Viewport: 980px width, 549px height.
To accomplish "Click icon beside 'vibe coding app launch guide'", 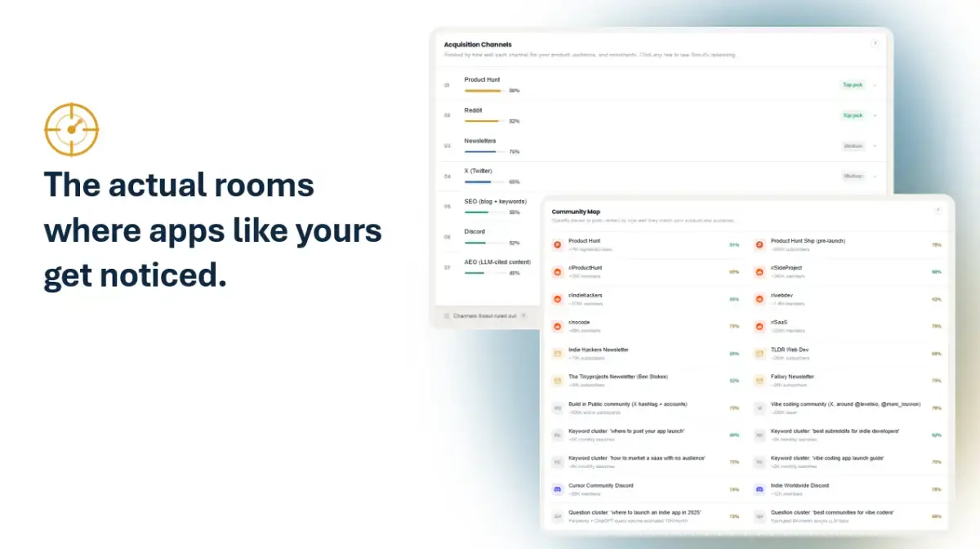I will 759,462.
